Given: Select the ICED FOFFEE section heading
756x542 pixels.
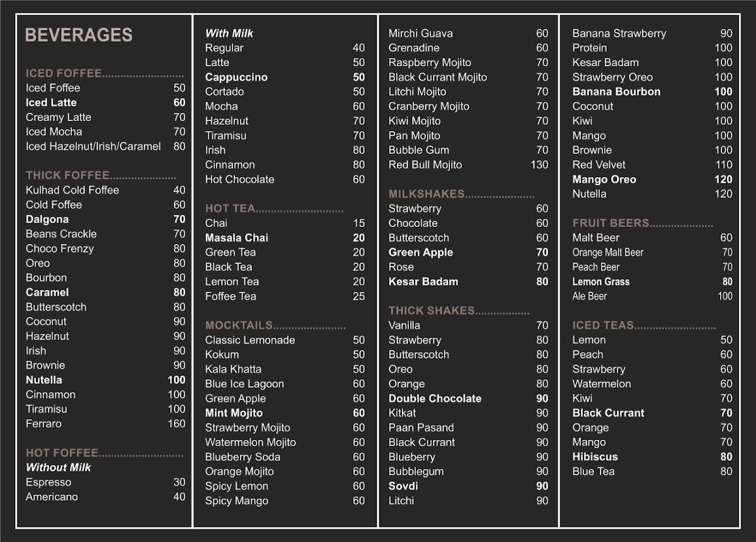Looking at the screenshot, I should pyautogui.click(x=63, y=73).
